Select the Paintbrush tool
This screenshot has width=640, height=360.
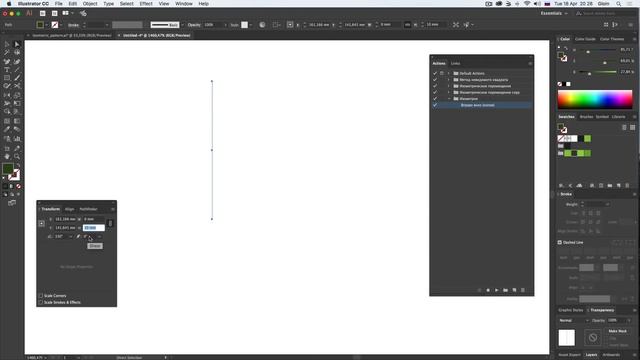[x=17, y=78]
